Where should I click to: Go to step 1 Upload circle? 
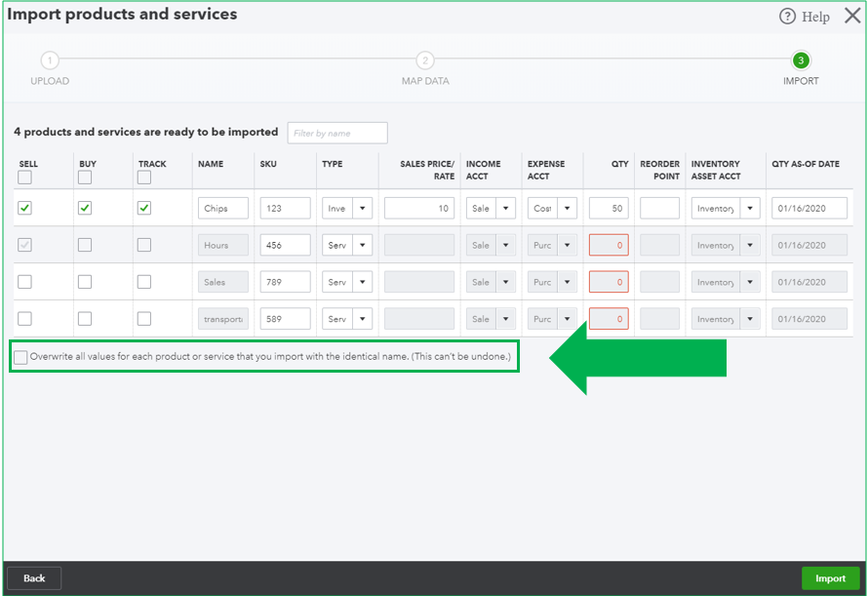[x=50, y=60]
